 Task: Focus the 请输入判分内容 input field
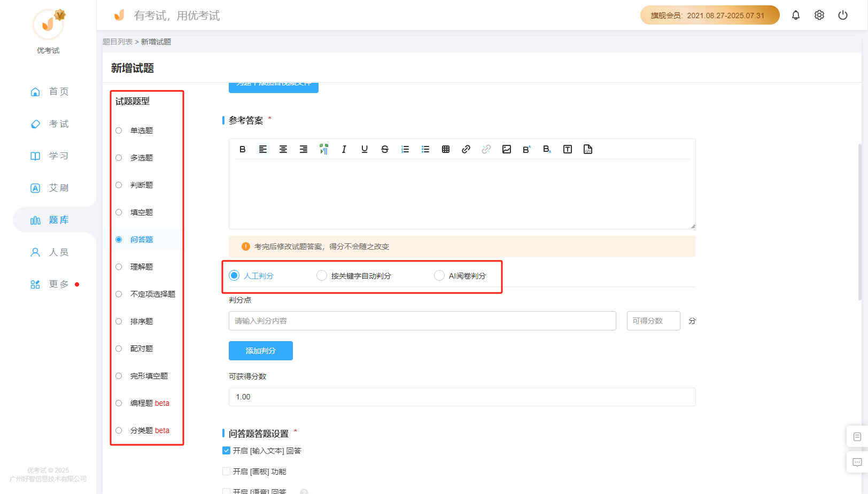click(422, 321)
